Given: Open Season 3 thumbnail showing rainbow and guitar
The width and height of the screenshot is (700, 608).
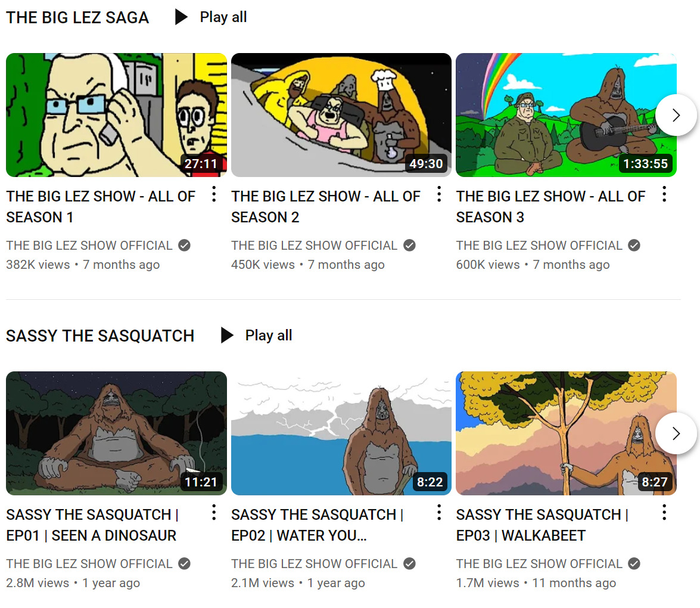Looking at the screenshot, I should click(x=566, y=115).
